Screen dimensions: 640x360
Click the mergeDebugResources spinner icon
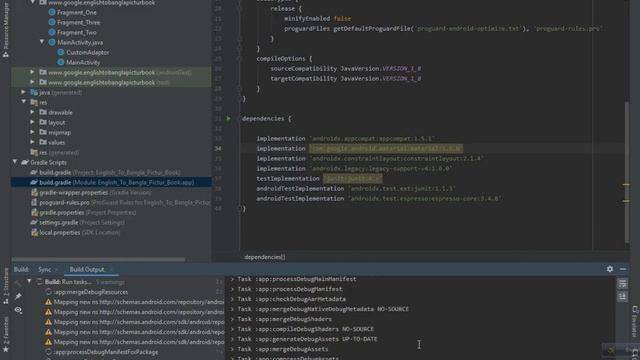click(x=49, y=292)
